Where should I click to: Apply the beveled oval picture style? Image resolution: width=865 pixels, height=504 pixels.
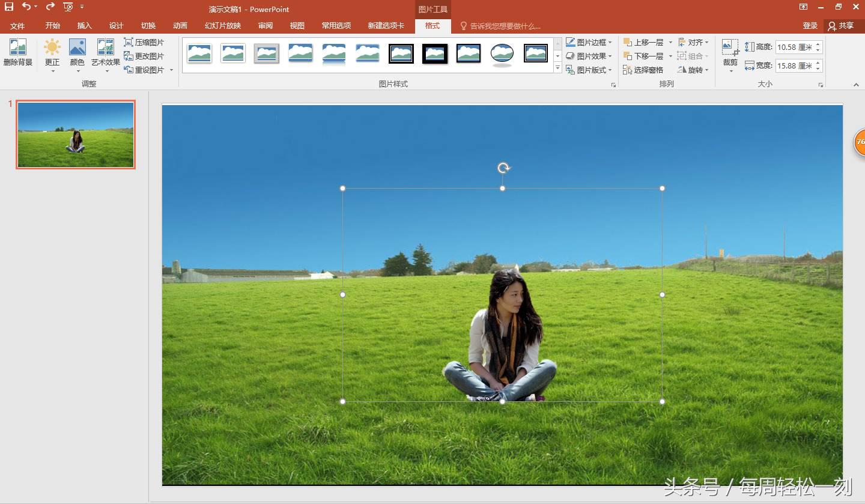(x=502, y=54)
